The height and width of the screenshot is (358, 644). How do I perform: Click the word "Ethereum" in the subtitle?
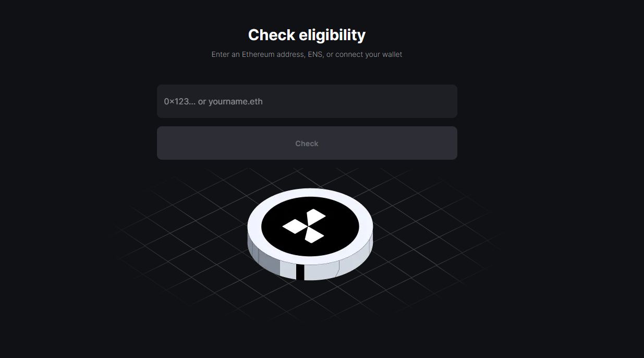[x=258, y=54]
